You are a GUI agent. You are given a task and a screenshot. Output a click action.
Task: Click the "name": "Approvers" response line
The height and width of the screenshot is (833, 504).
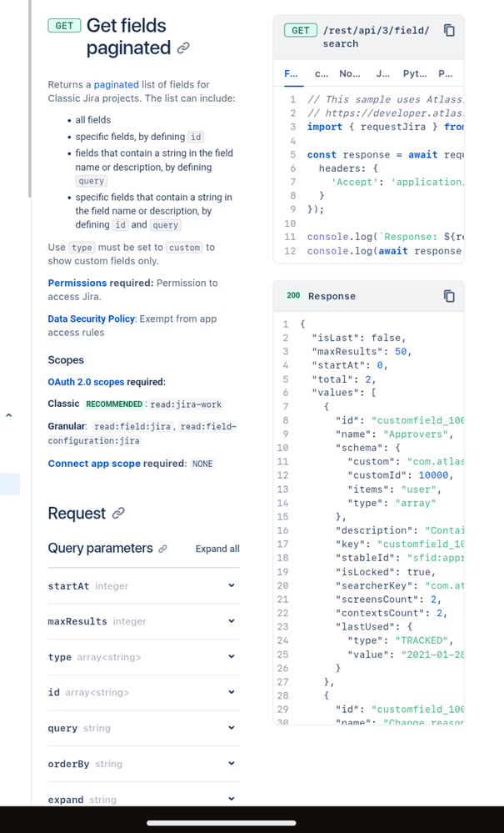(x=394, y=434)
